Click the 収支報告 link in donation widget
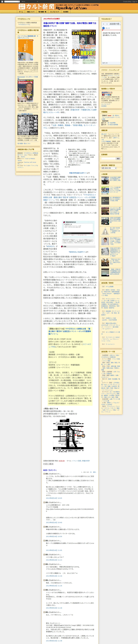This screenshot has height=644, width=138. pyautogui.click(x=104, y=106)
